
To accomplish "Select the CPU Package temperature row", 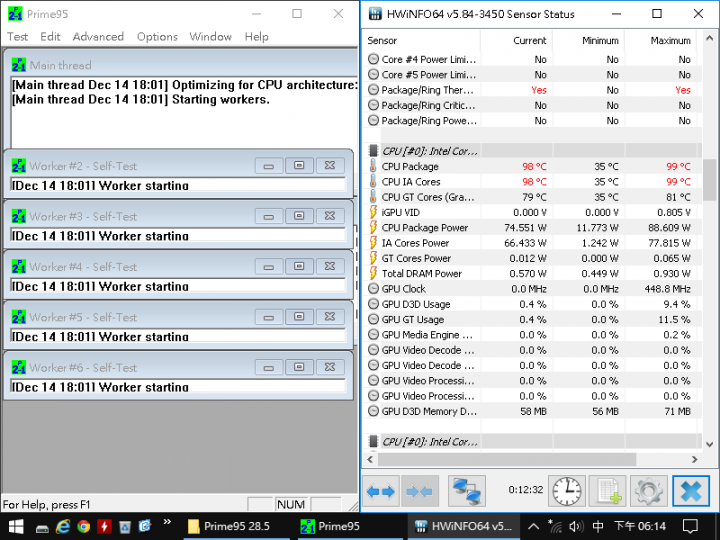I will (533, 166).
